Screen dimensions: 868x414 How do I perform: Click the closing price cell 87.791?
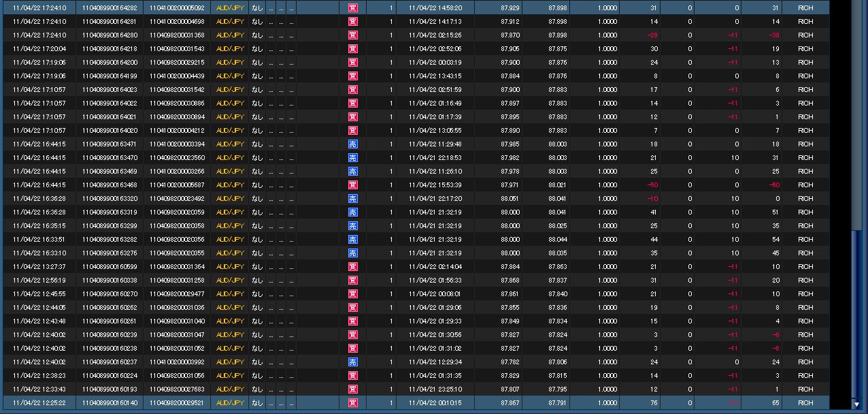(x=557, y=403)
